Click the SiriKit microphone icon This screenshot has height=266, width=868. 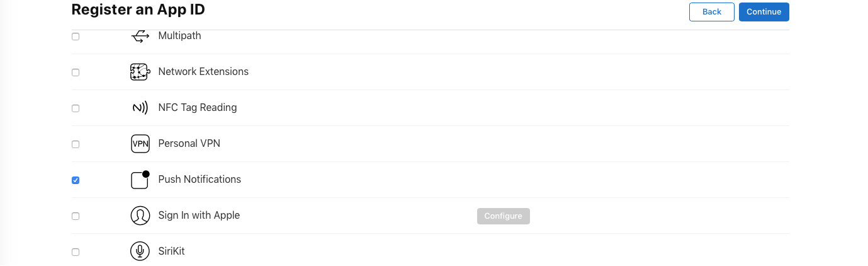coord(140,252)
